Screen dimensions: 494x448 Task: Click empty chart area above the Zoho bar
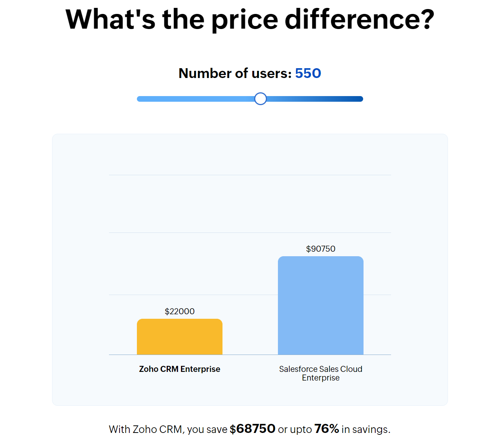point(179,264)
